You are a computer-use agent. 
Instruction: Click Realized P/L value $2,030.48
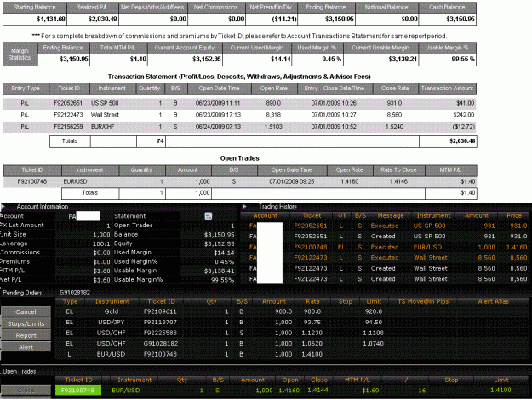coord(102,19)
